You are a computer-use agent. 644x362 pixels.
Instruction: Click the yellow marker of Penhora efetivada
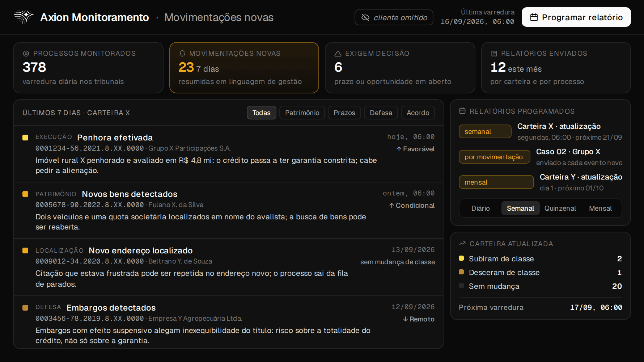[25, 138]
